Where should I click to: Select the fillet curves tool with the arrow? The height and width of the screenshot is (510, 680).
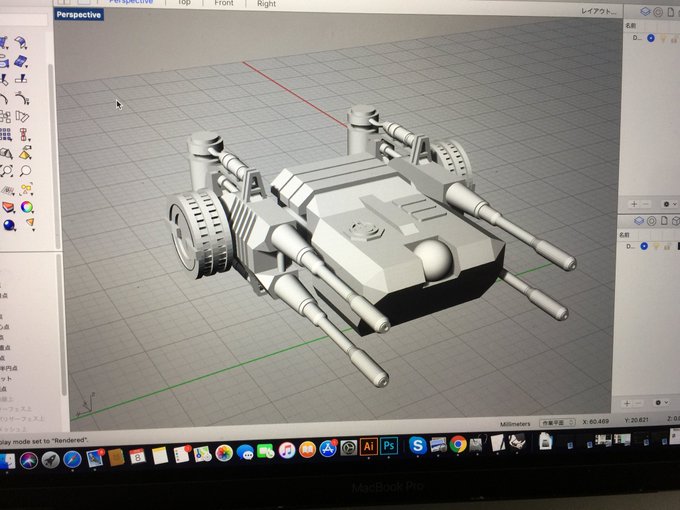[x=22, y=98]
